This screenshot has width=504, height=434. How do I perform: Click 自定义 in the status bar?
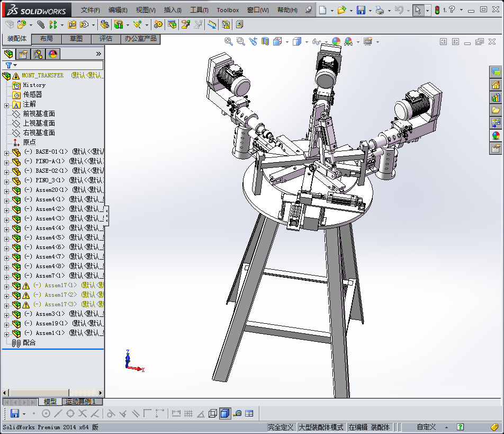pos(426,427)
